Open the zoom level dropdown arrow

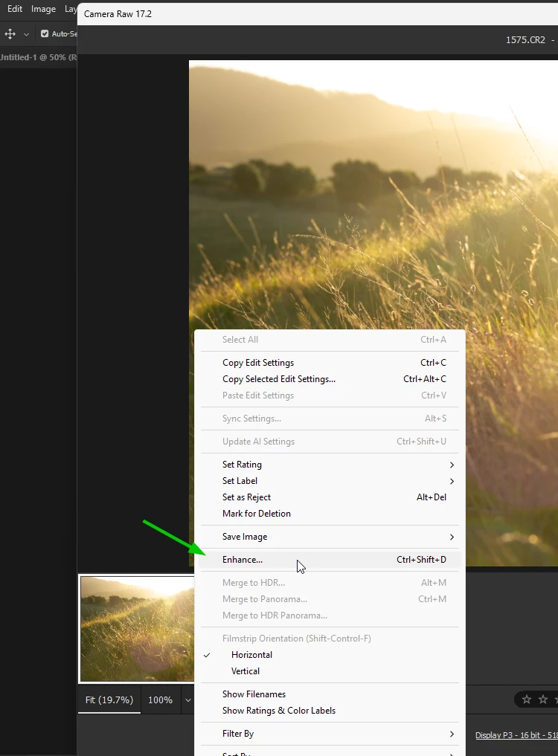(188, 700)
